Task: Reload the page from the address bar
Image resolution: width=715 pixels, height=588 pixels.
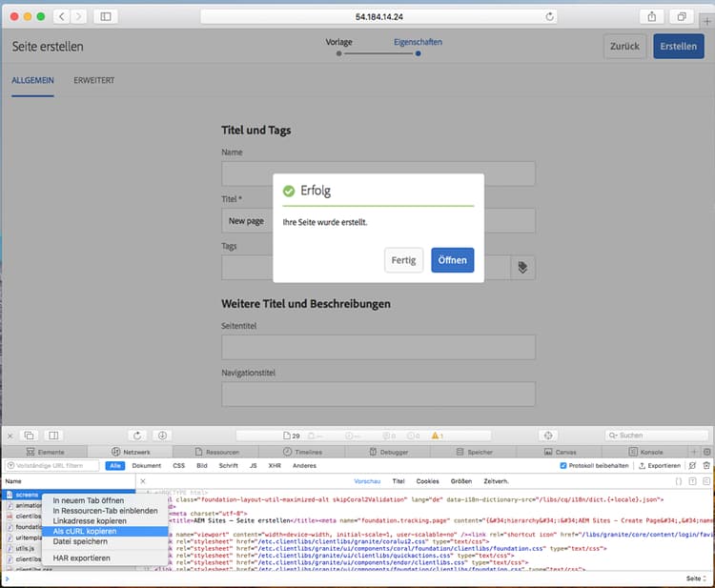Action: [549, 17]
